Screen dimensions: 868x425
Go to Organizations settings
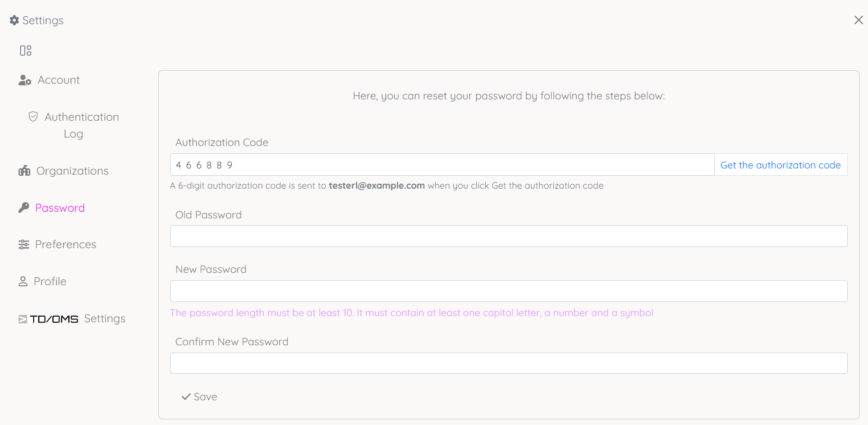tap(72, 171)
